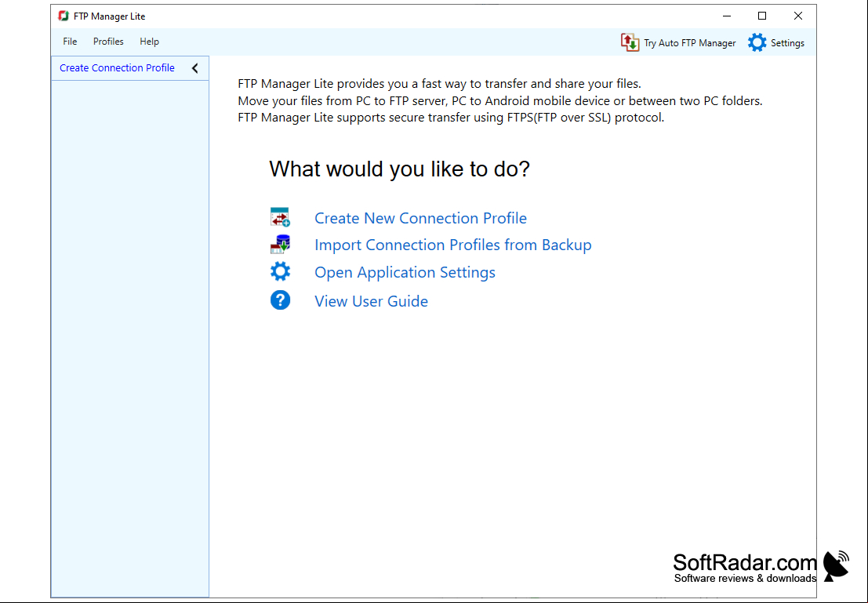868x603 pixels.
Task: Click the Settings gear icon in toolbar
Action: tap(757, 42)
